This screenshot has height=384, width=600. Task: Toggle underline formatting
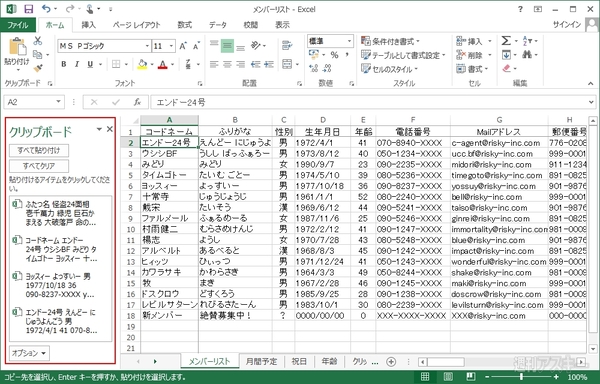tap(90, 64)
